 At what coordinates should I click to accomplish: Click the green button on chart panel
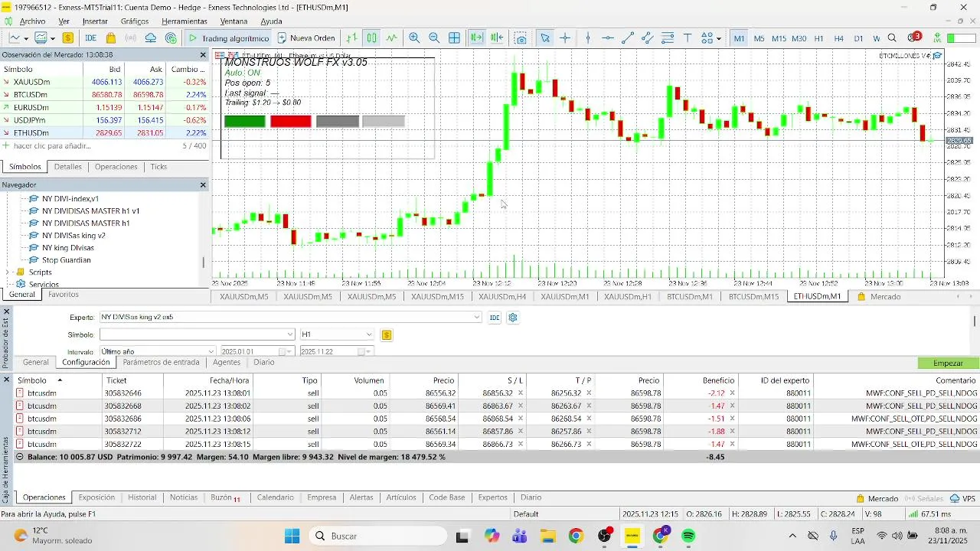245,121
